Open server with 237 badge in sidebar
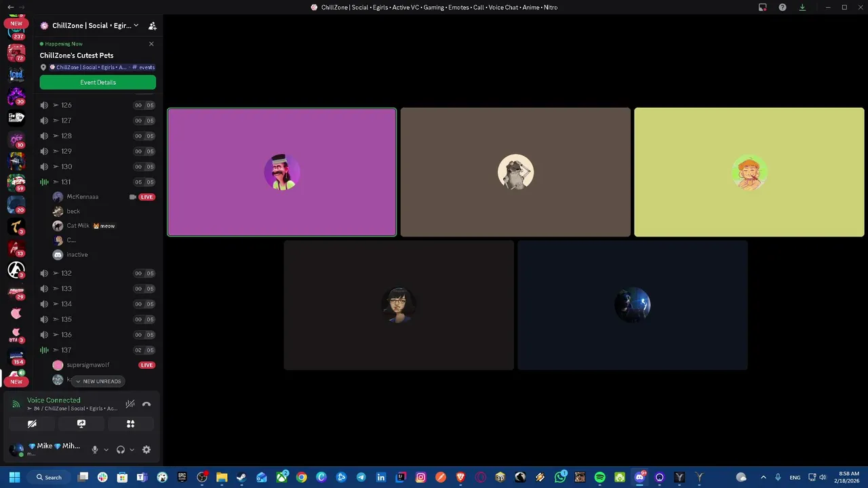This screenshot has width=868, height=488. [x=16, y=32]
